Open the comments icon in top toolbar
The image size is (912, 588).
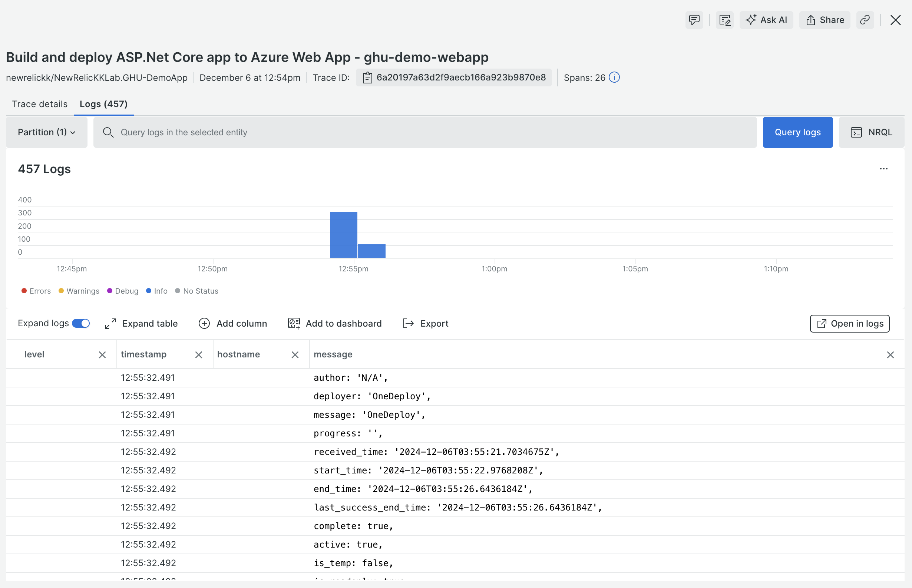pyautogui.click(x=694, y=20)
